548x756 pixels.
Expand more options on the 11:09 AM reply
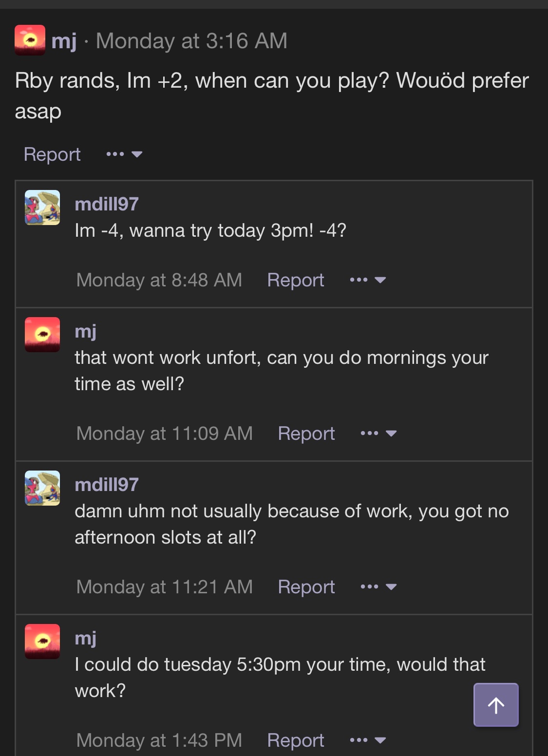pyautogui.click(x=378, y=434)
